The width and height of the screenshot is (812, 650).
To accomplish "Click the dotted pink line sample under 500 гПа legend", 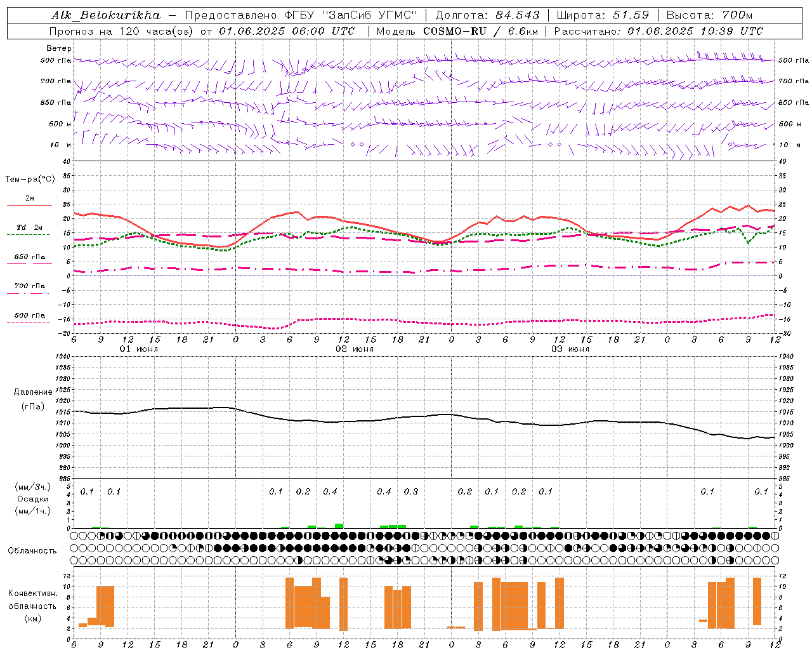I will tap(29, 322).
